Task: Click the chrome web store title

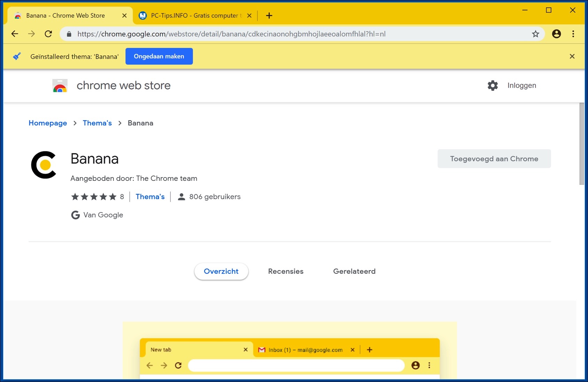Action: click(124, 86)
